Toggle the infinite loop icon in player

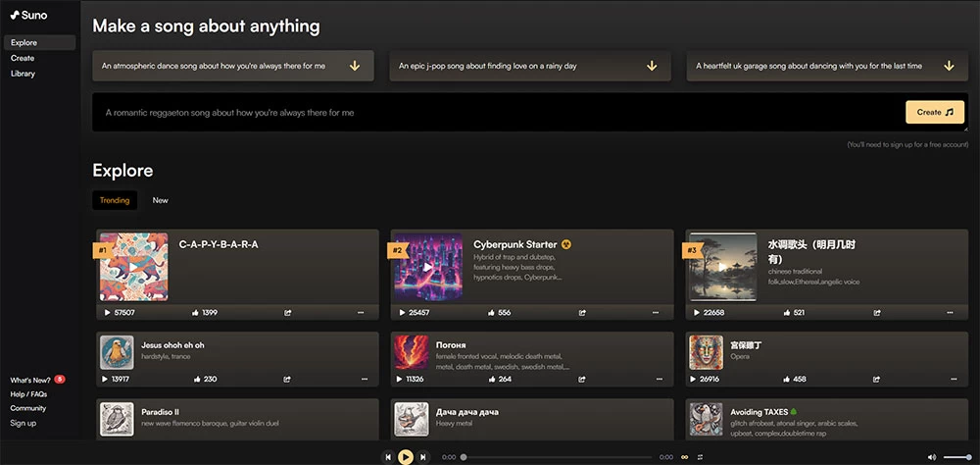685,457
